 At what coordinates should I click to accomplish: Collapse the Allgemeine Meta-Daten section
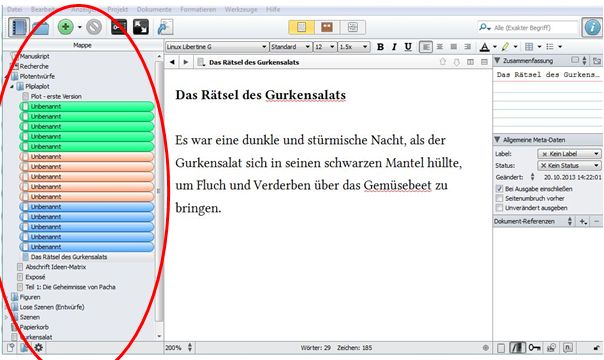tap(497, 140)
